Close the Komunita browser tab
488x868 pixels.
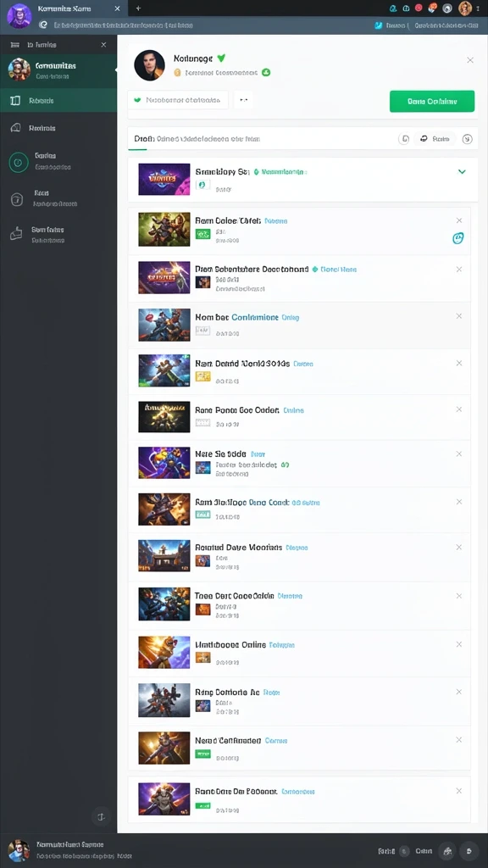point(117,8)
